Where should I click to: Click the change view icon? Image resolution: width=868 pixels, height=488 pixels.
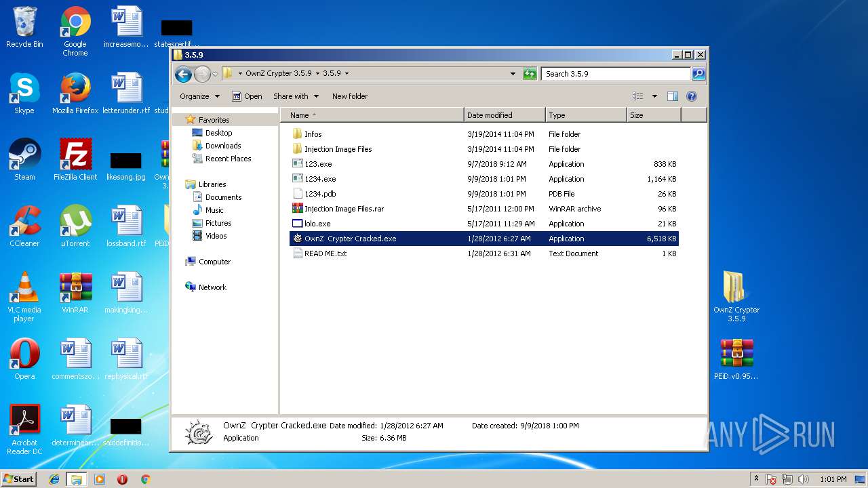click(x=637, y=96)
